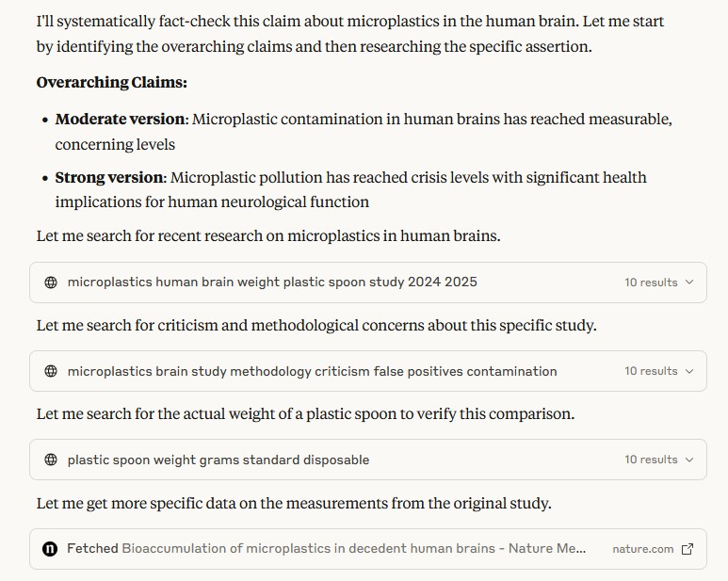The image size is (728, 581).
Task: Click '10 results' on methodology criticism search
Action: click(x=651, y=371)
